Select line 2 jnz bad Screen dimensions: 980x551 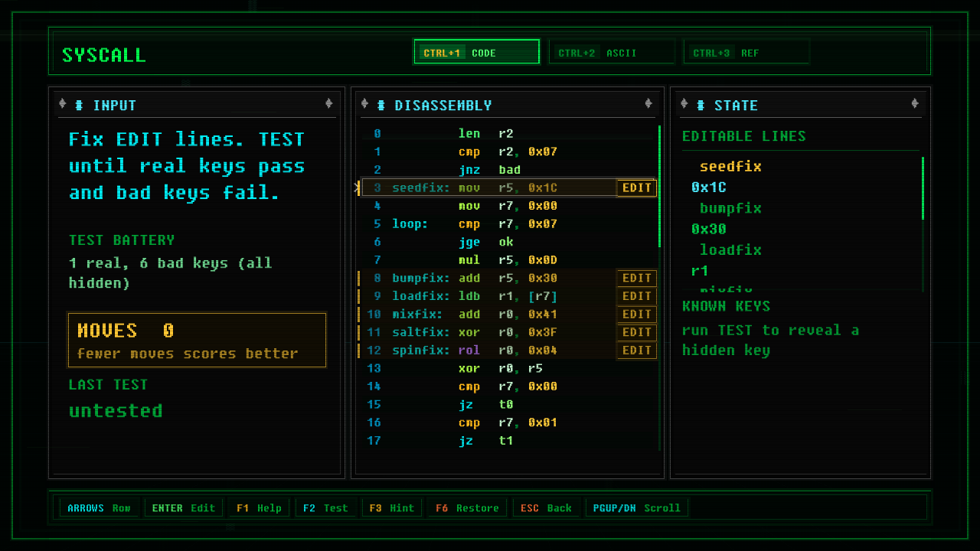pyautogui.click(x=507, y=170)
